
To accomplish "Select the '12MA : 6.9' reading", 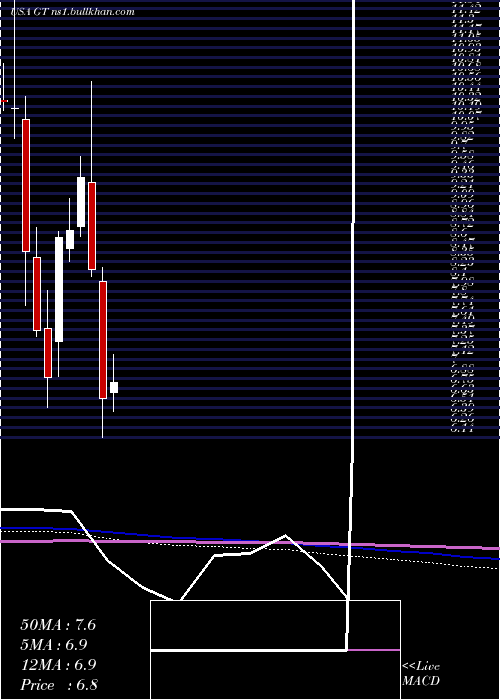I will pos(58,665).
